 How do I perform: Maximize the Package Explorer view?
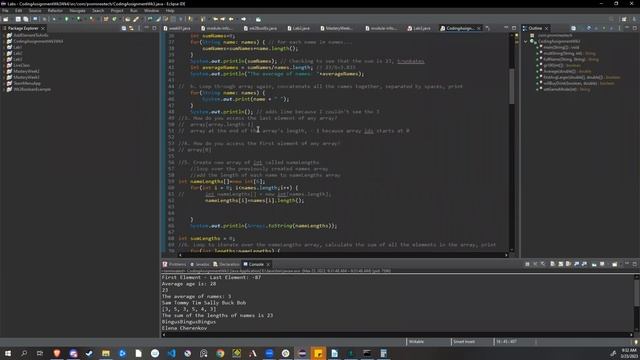154,28
